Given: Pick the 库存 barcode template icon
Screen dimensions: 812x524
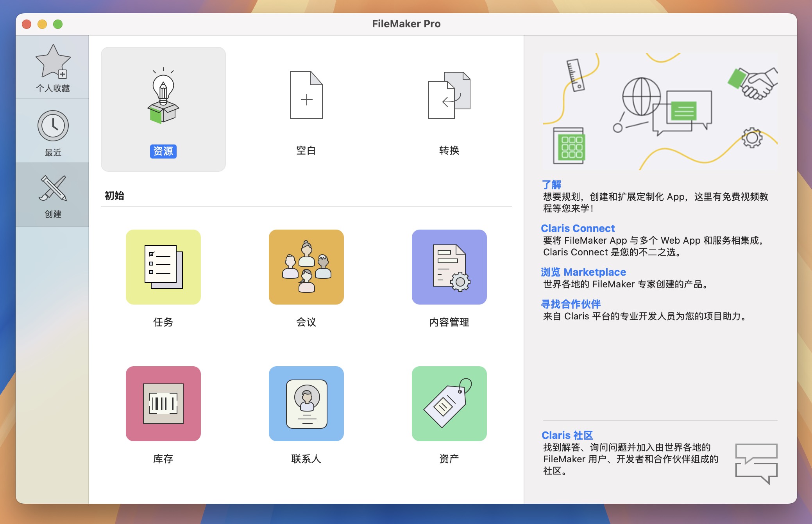Looking at the screenshot, I should click(x=163, y=404).
